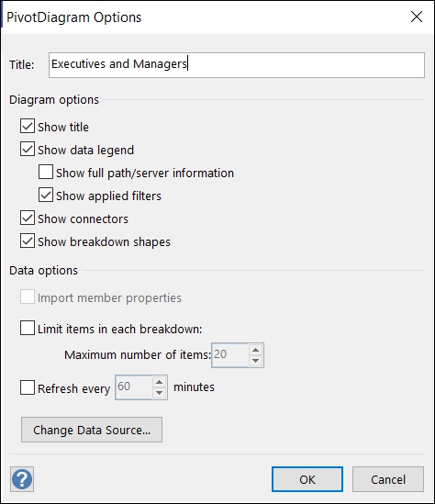
Task: Decrease maximum number of items spinner
Action: (x=256, y=361)
